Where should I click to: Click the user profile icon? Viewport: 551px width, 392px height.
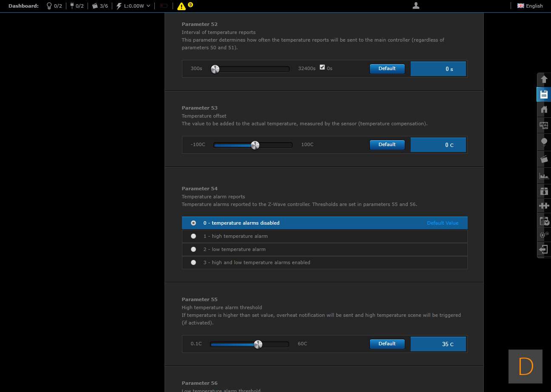pyautogui.click(x=416, y=6)
